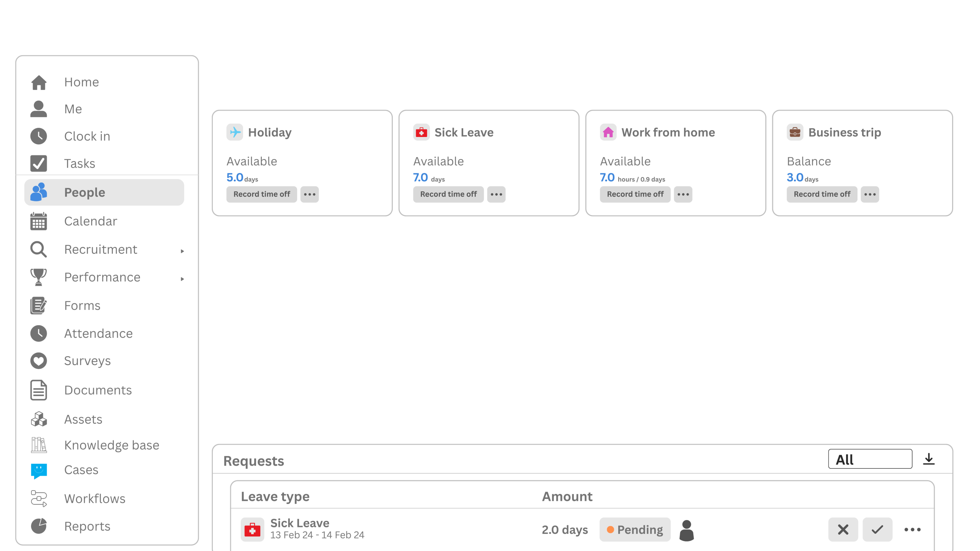980x551 pixels.
Task: Open Sick Leave card more options
Action: tap(497, 194)
